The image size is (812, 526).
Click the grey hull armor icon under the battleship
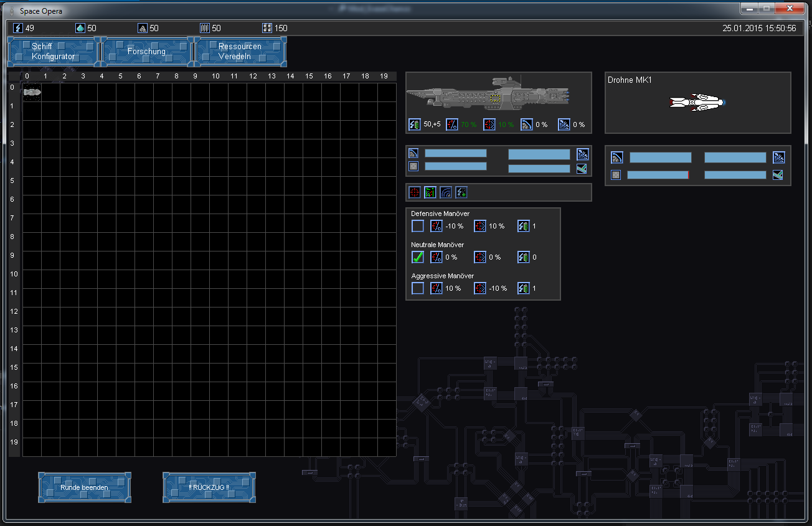pos(413,166)
